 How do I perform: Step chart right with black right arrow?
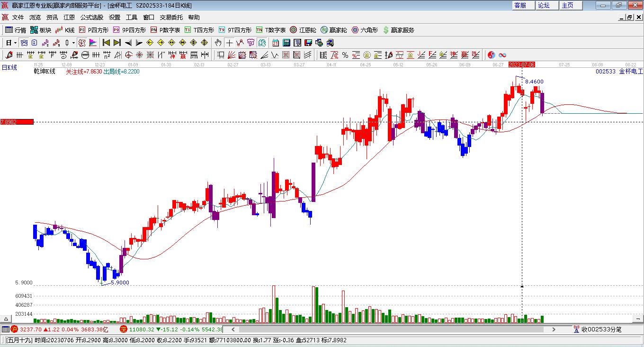[x=139, y=43]
